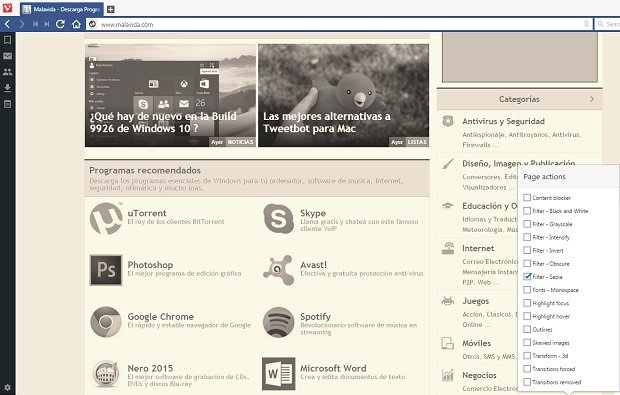Click the site info globe icon

(92, 24)
